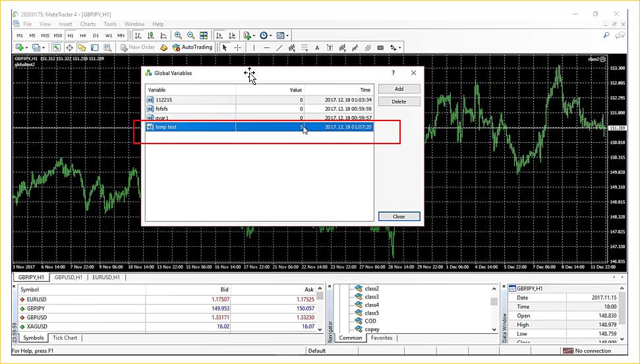The height and width of the screenshot is (364, 640).
Task: Select the Text 'A' tool
Action: pyautogui.click(x=317, y=47)
